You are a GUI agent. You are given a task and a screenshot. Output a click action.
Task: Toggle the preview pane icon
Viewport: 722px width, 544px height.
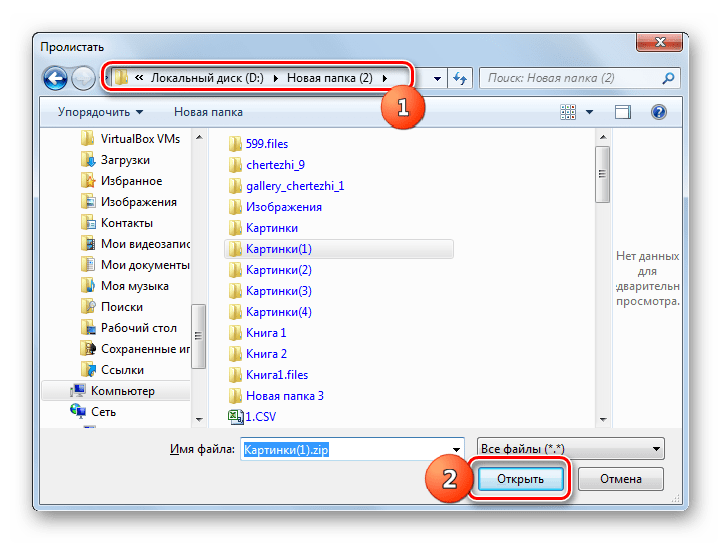(623, 112)
